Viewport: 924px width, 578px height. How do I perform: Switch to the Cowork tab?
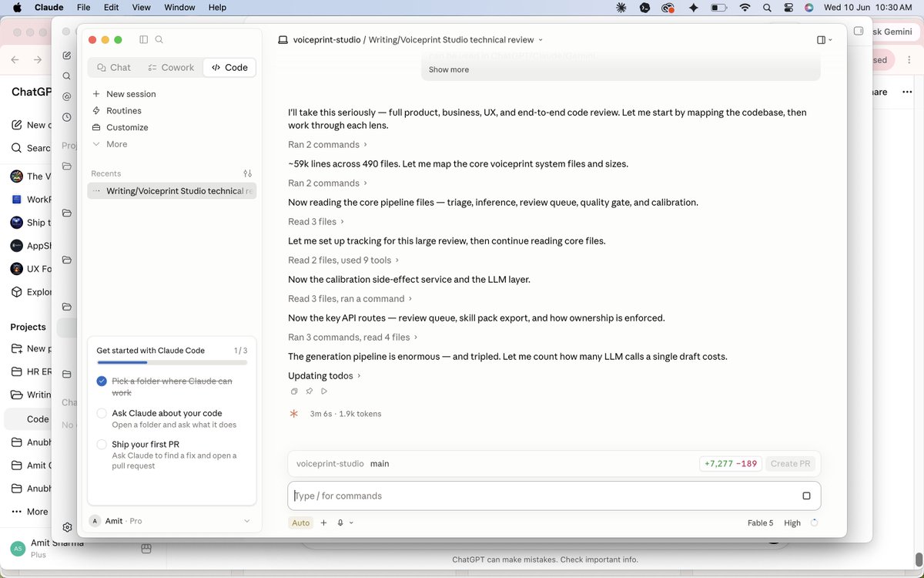[171, 68]
